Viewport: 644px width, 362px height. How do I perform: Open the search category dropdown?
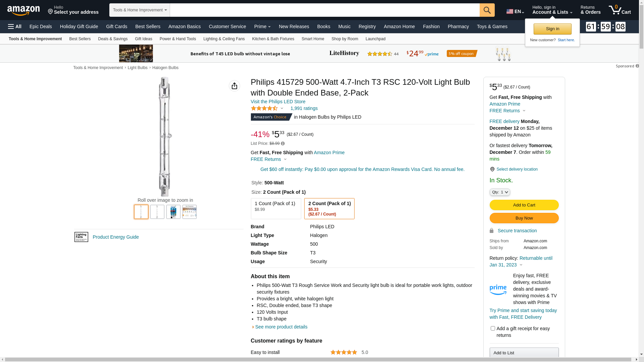pyautogui.click(x=140, y=10)
